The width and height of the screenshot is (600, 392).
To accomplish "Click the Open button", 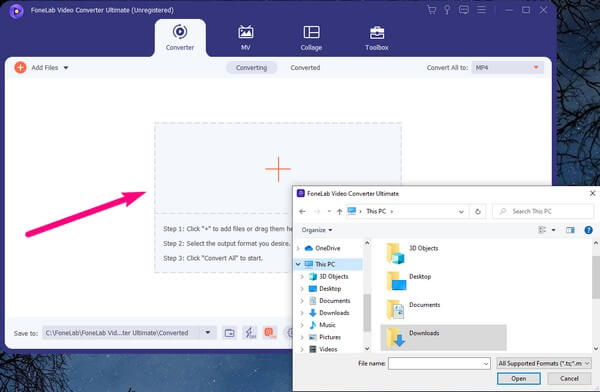I will 518,379.
